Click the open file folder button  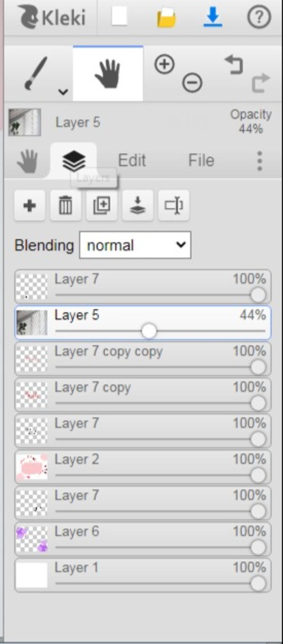166,18
